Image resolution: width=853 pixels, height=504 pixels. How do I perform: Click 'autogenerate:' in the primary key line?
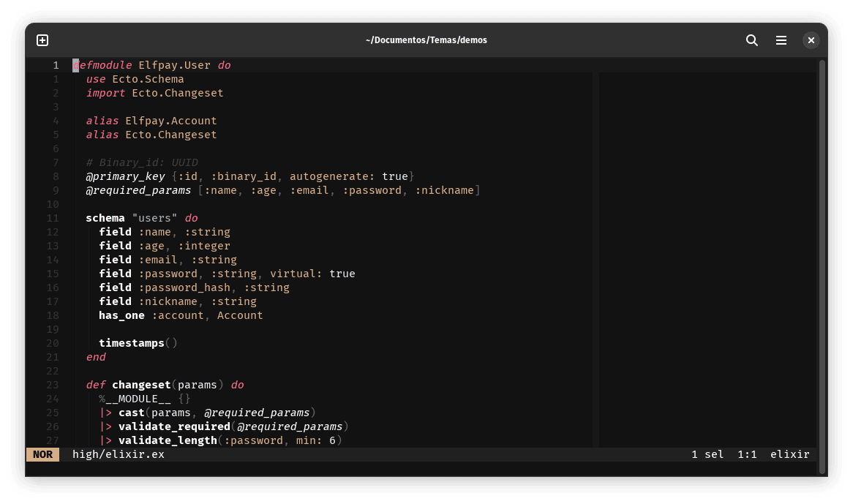(332, 177)
